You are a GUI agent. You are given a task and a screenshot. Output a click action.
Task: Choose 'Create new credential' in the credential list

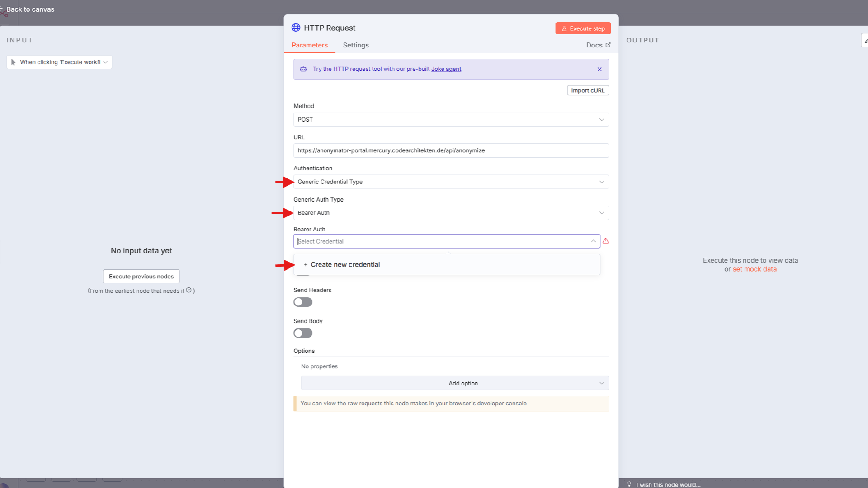point(345,264)
